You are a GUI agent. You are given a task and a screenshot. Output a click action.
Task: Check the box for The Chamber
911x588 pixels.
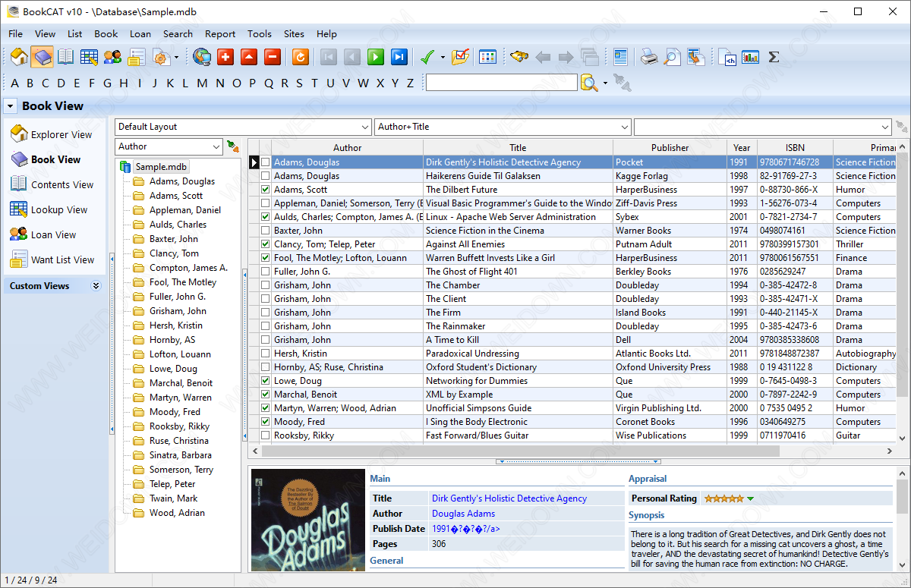(x=266, y=285)
